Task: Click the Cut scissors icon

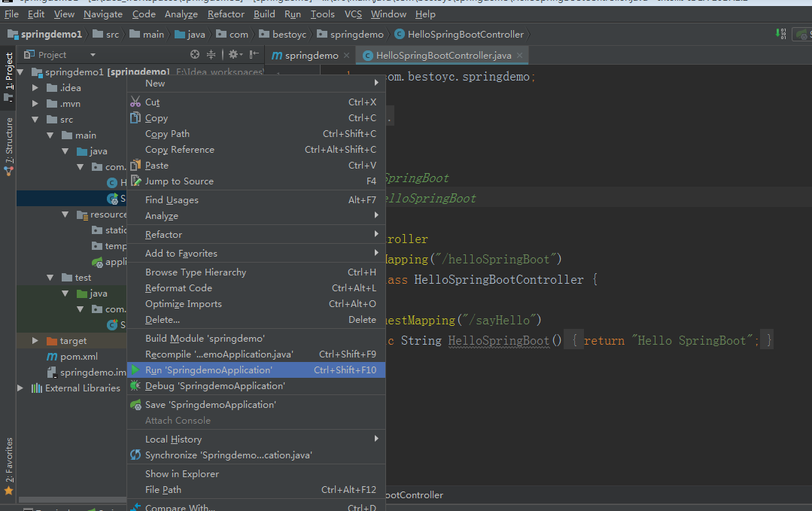Action: 135,102
